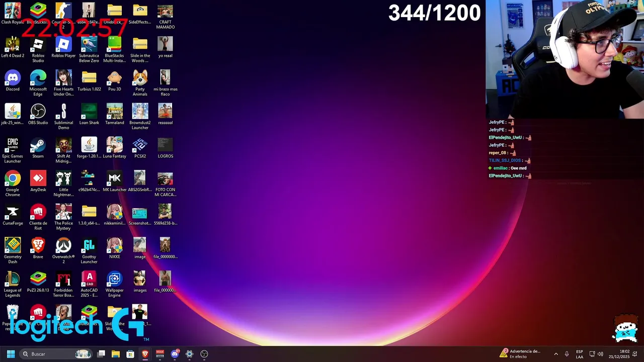This screenshot has height=362, width=644.
Task: Open Goottsy Launcher desktop icon
Action: click(x=89, y=251)
